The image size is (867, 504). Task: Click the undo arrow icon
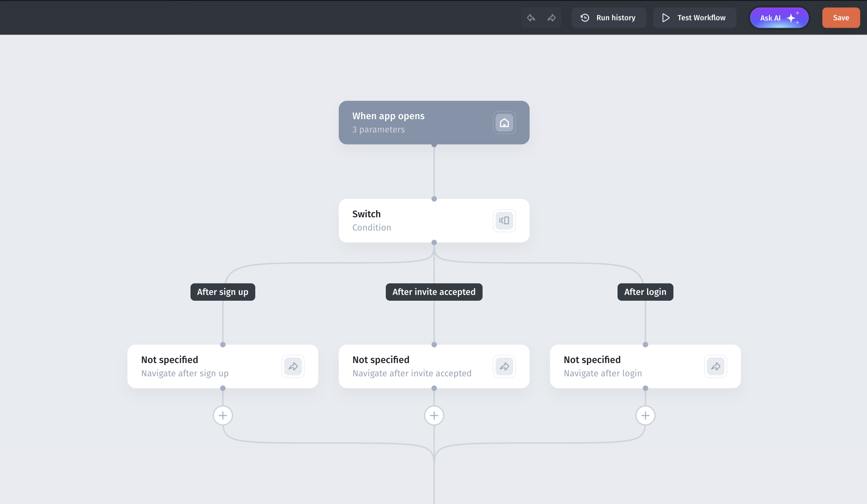click(x=531, y=18)
